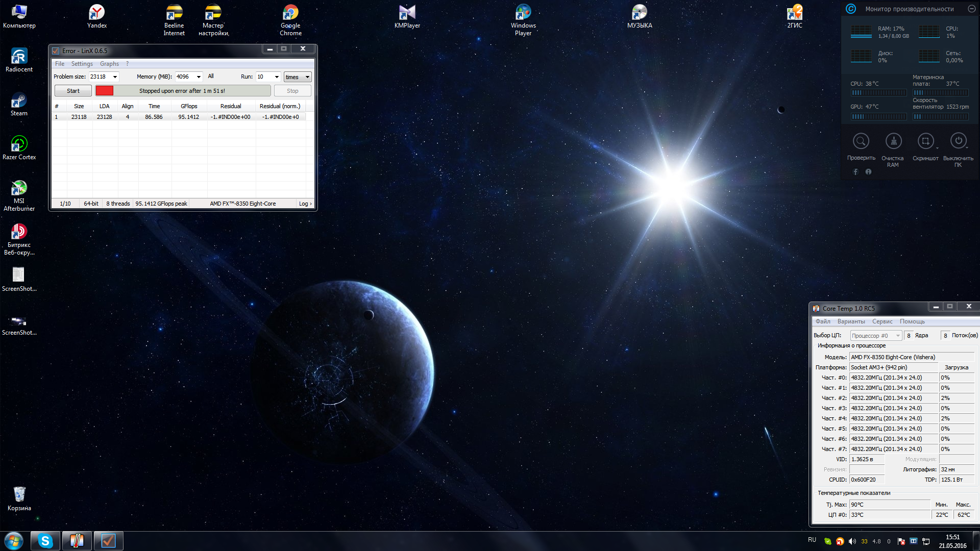The image size is (980, 551).
Task: Click the red status indicator in LinX
Action: pos(105,91)
